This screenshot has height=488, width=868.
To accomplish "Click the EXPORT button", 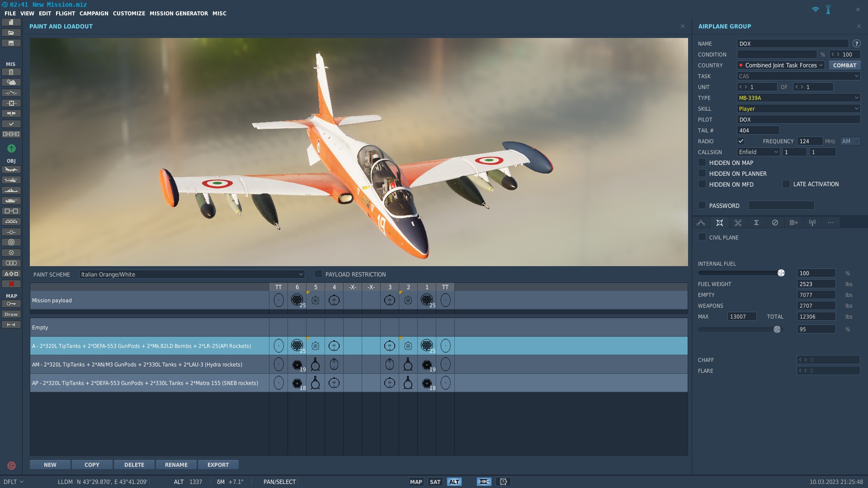I will pyautogui.click(x=218, y=465).
